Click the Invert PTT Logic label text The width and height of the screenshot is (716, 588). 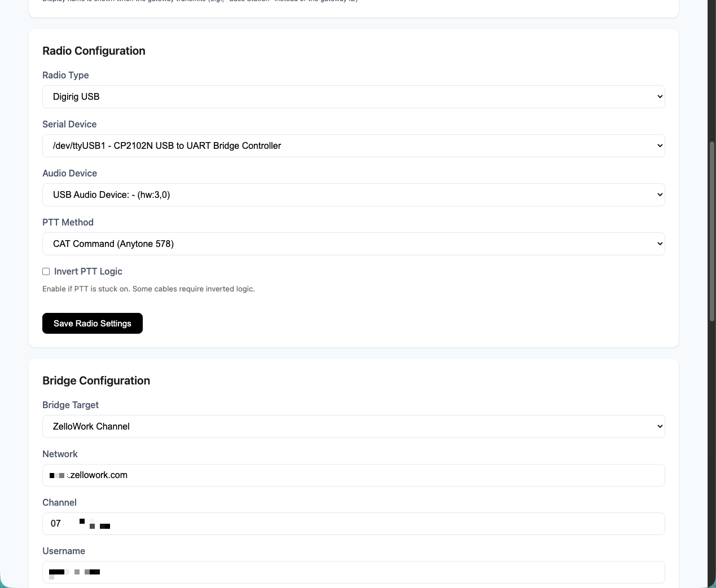coord(88,271)
